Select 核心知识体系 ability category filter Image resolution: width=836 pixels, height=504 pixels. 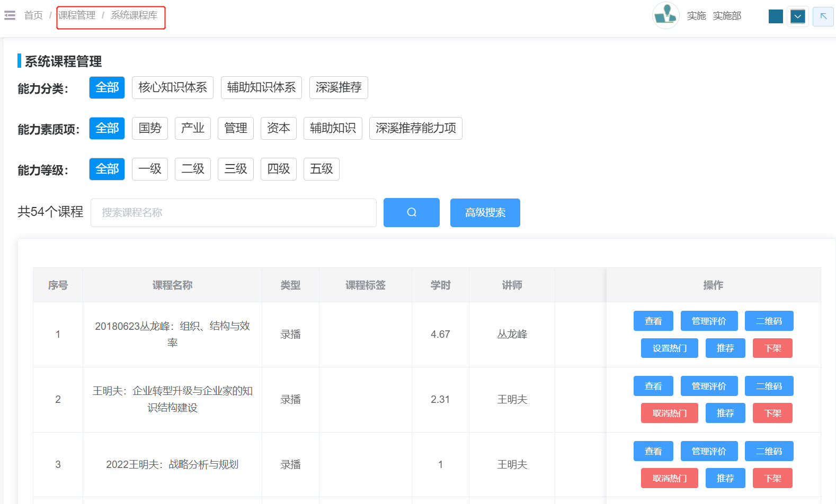click(172, 87)
